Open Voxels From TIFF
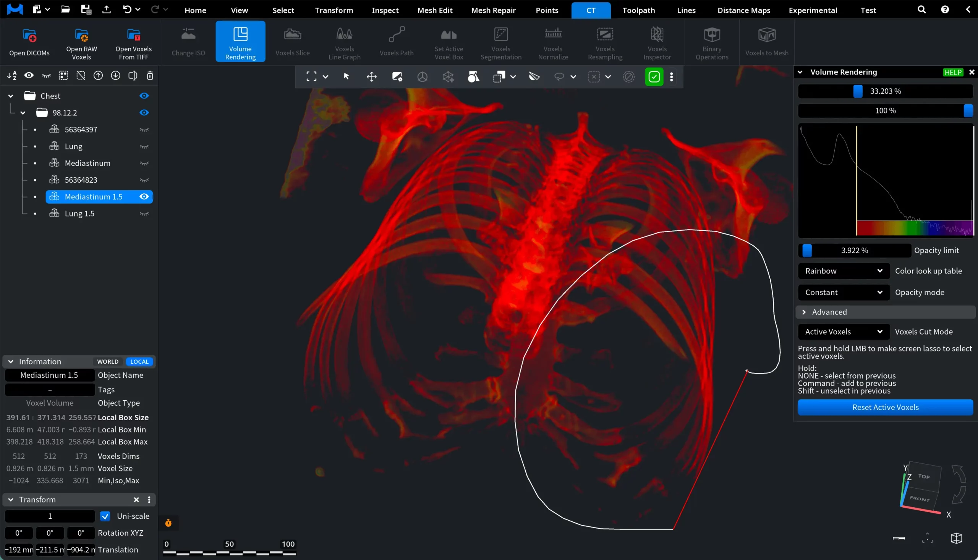The width and height of the screenshot is (978, 560). click(133, 42)
